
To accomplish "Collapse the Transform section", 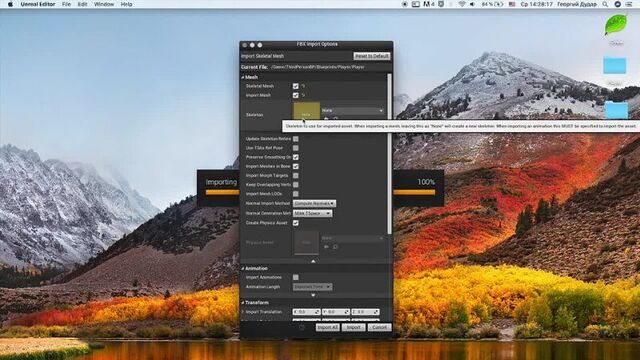I will click(x=242, y=303).
